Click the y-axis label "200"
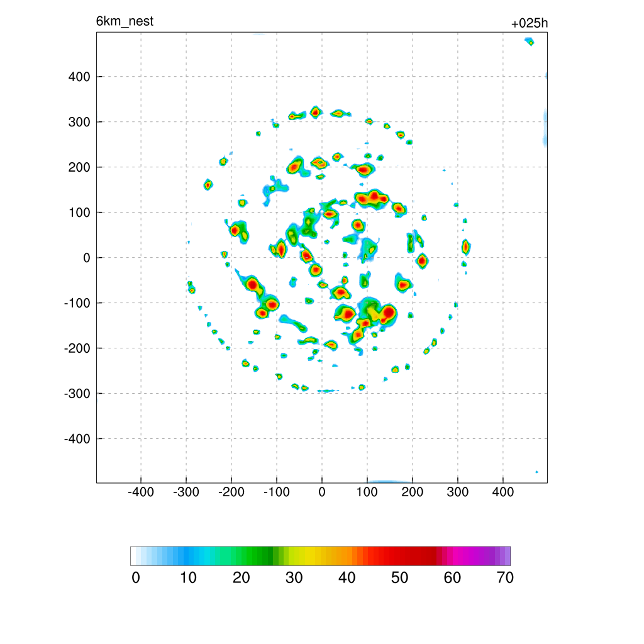Viewport: 644px width, 644px height. click(x=79, y=167)
